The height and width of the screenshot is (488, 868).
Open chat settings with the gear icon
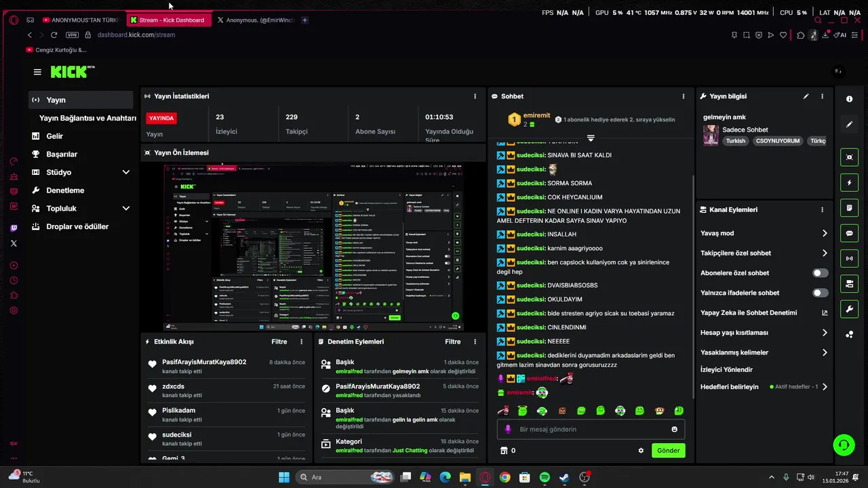tap(641, 451)
